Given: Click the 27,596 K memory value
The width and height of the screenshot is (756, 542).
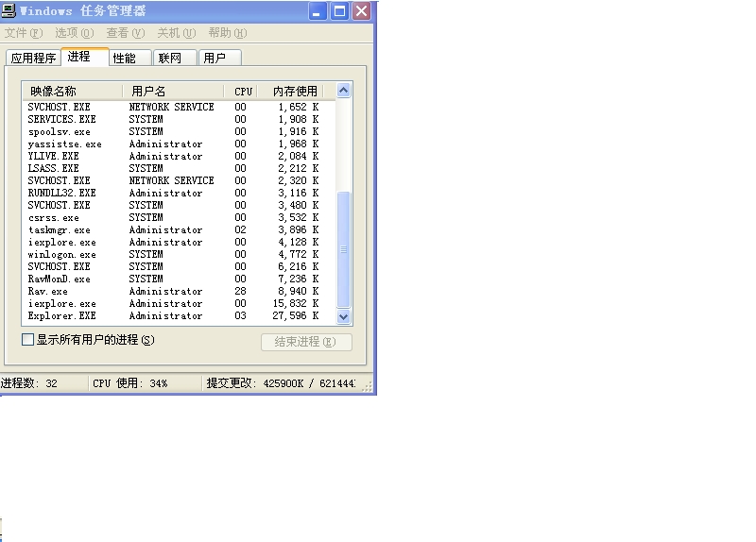Looking at the screenshot, I should pyautogui.click(x=296, y=315).
